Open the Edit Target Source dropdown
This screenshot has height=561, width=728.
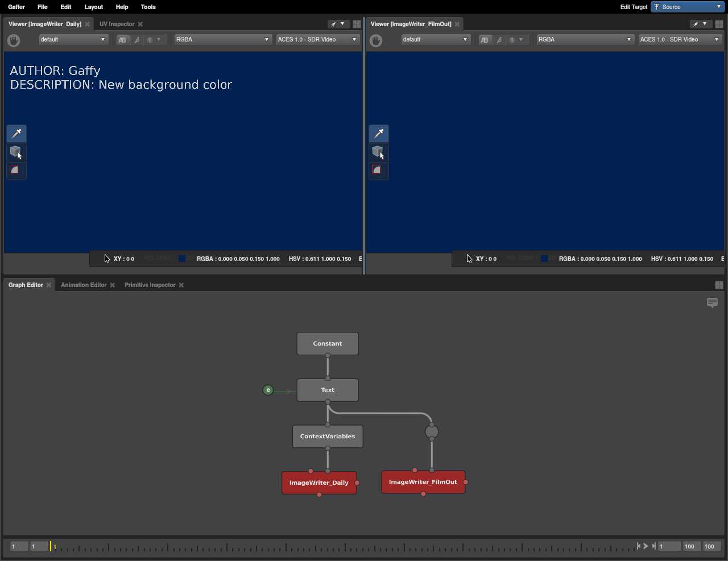(687, 7)
